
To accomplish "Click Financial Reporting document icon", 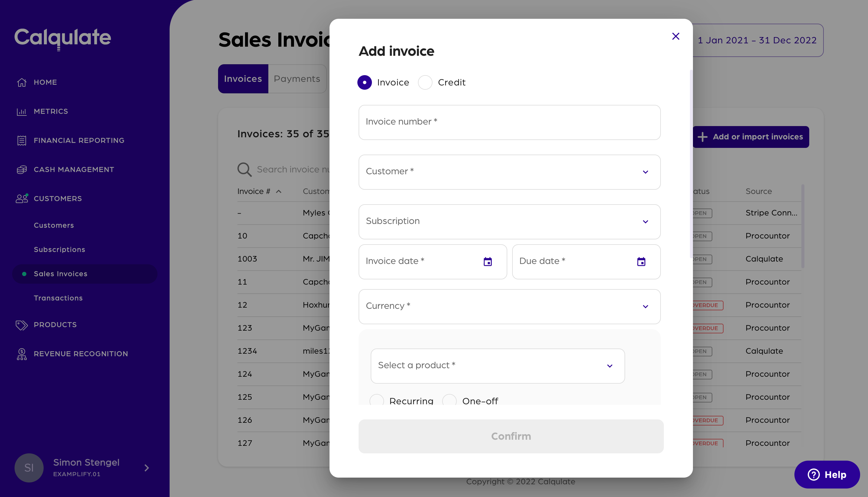I will 22,141.
